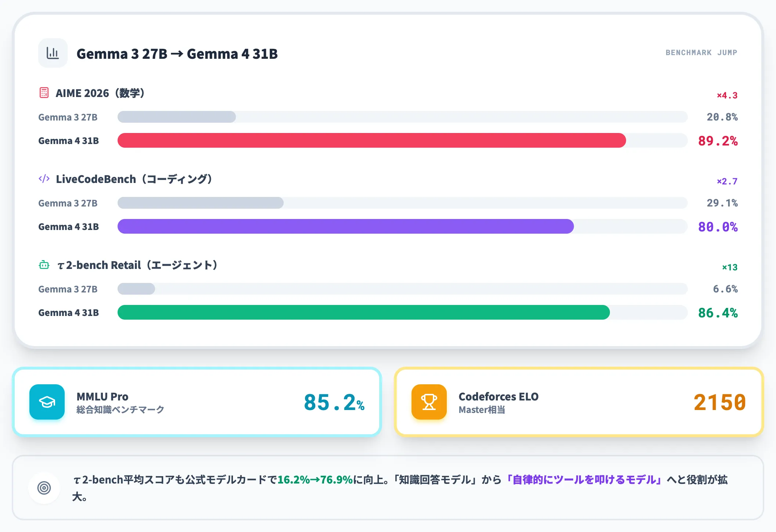The image size is (776, 532).
Task: Click the purple code brackets icon for LiveCodeBench
Action: 44,179
